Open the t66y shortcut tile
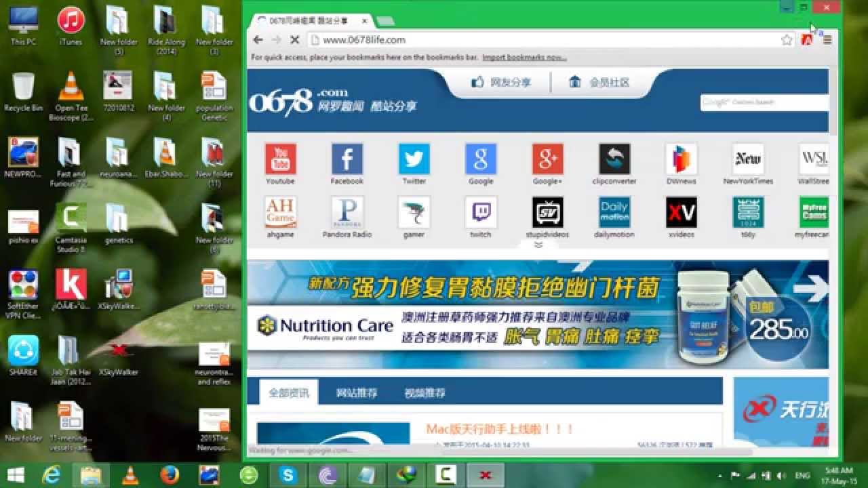This screenshot has height=488, width=868. click(748, 218)
